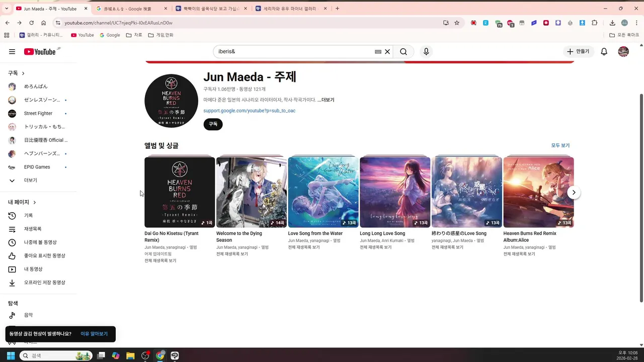Open the tab search dropdown arrow

coord(7,9)
